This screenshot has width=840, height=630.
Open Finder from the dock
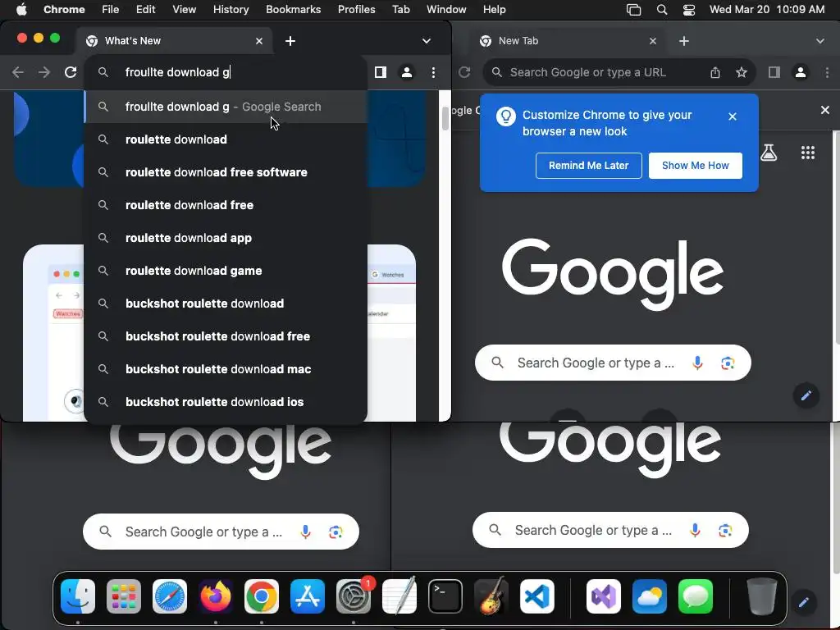point(78,596)
